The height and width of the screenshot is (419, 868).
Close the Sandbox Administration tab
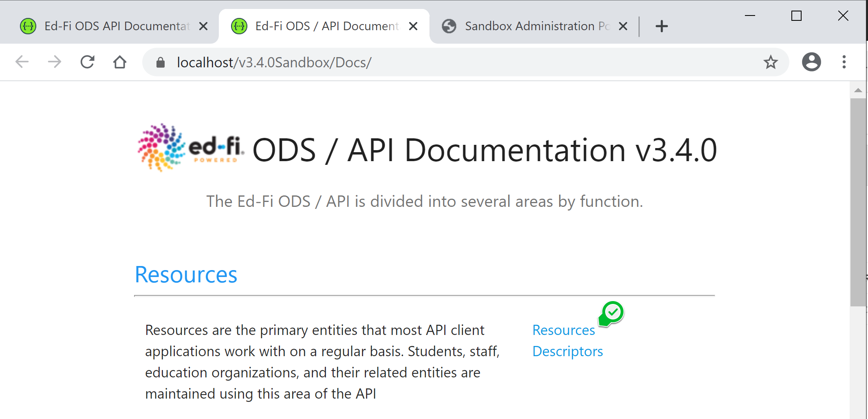point(623,26)
